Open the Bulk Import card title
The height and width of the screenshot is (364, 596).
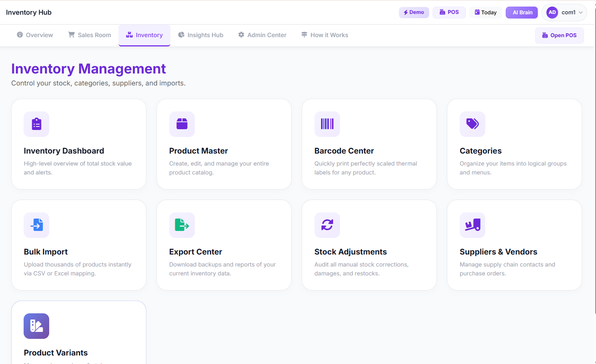coord(46,252)
